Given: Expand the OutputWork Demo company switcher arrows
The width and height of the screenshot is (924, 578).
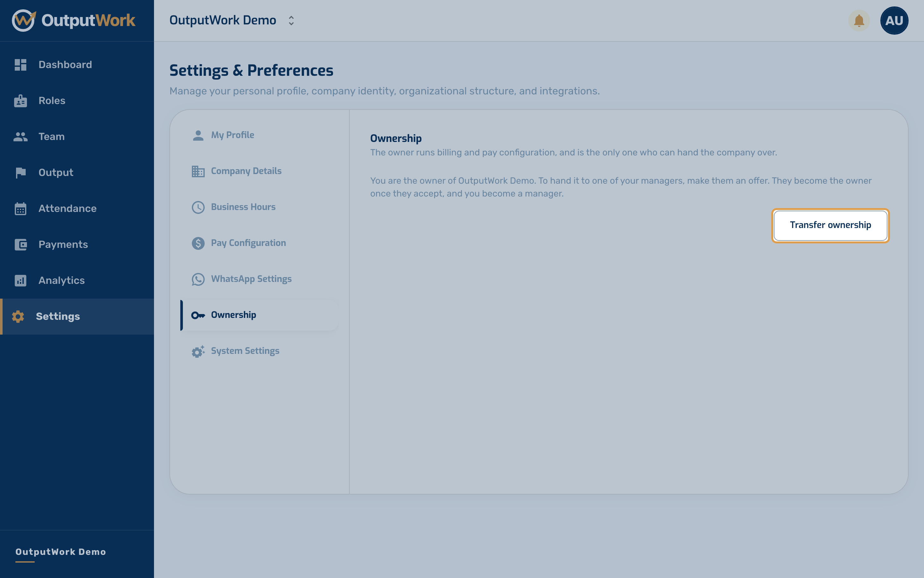Looking at the screenshot, I should [291, 21].
